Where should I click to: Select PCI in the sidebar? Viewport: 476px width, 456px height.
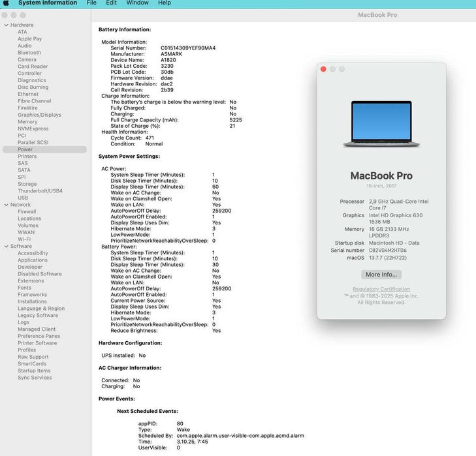[x=22, y=136]
